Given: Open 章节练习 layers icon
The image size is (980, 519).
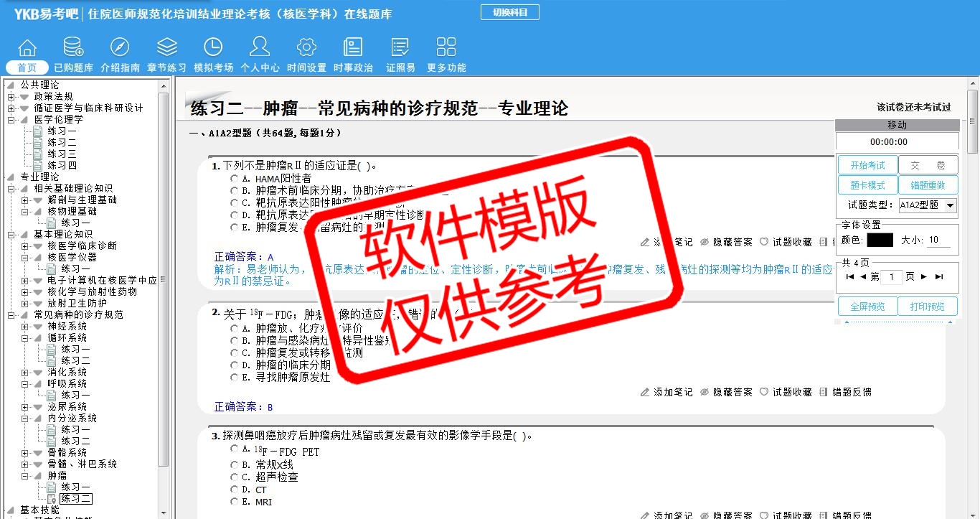Looking at the screenshot, I should coord(166,48).
